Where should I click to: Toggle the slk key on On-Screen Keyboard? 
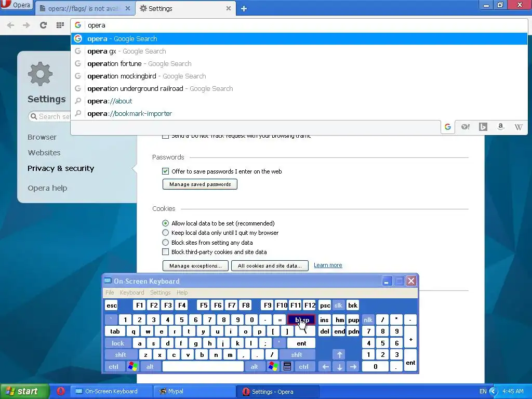[338, 305]
